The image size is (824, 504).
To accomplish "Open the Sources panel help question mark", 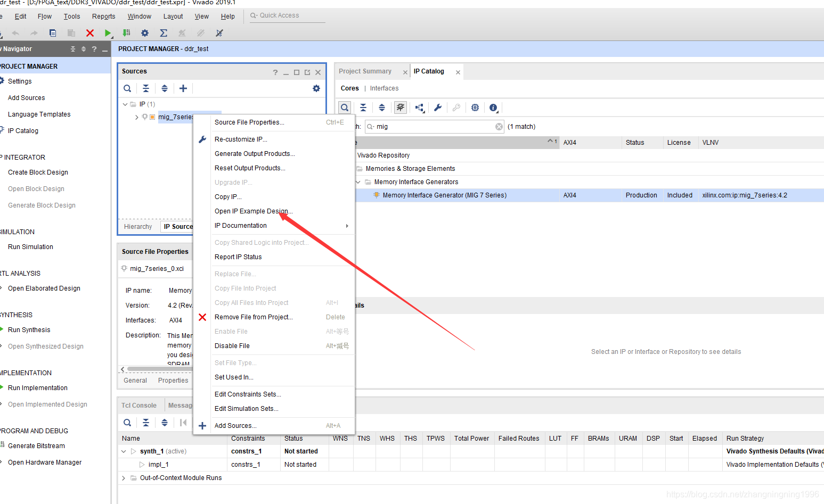I will 275,72.
